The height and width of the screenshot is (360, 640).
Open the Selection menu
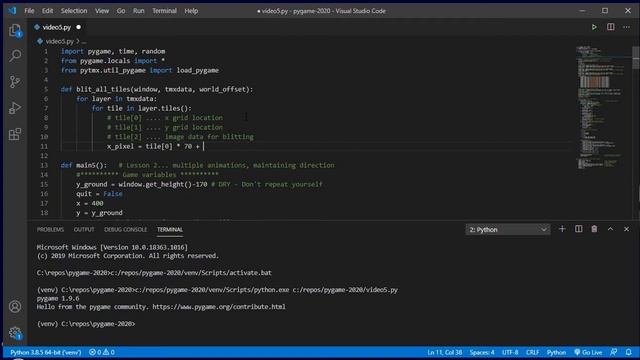click(x=74, y=11)
